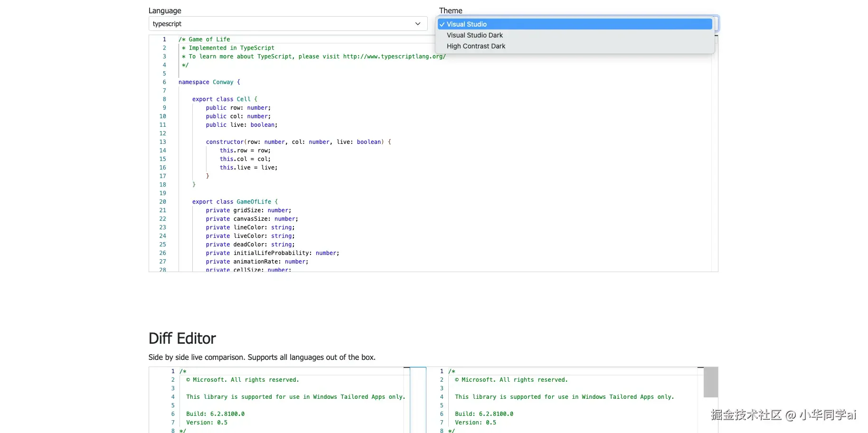Click the constructor declaration line

(x=299, y=142)
